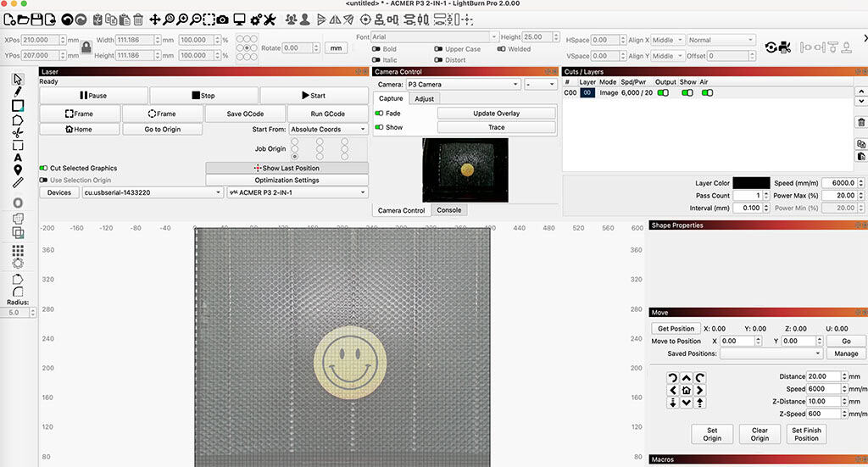Select the Position Laser pin tool
The width and height of the screenshot is (868, 467).
pos(18,170)
